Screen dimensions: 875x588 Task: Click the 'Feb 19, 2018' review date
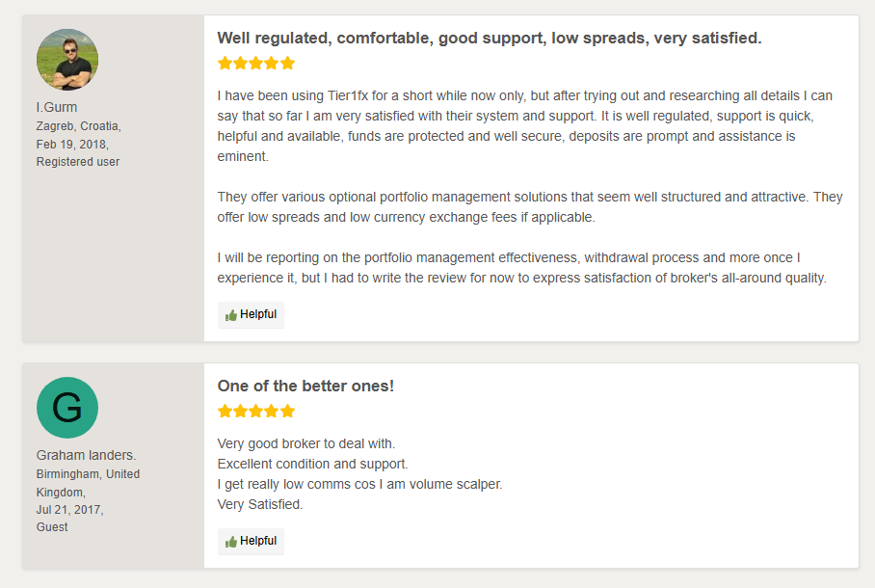pos(72,144)
